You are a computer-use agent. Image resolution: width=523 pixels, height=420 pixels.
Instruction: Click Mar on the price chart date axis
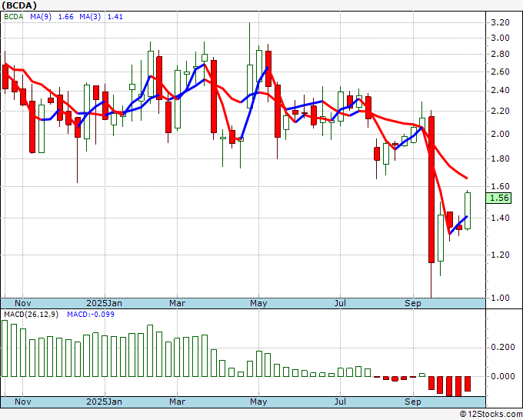coord(177,303)
